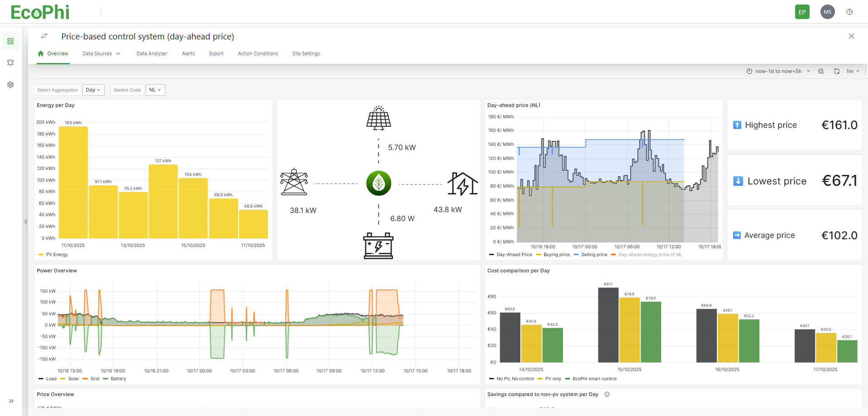Expand the sidebar with double chevron
This screenshot has width=868, height=416.
coord(11,401)
